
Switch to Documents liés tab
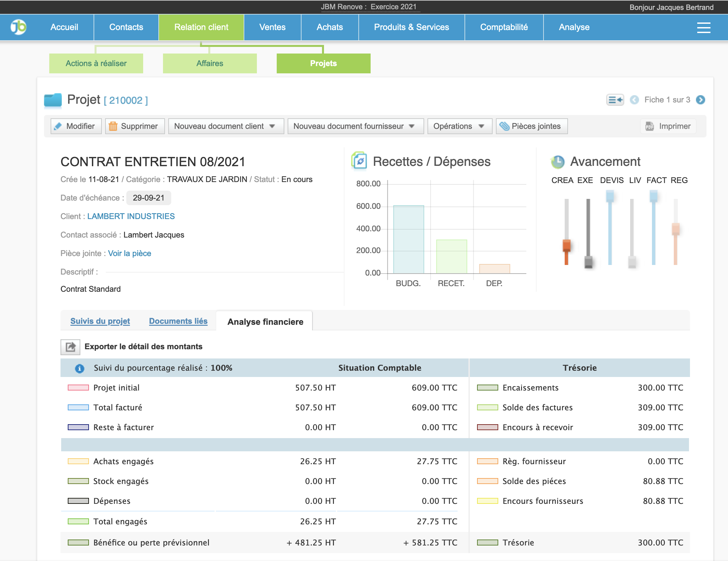(x=178, y=321)
